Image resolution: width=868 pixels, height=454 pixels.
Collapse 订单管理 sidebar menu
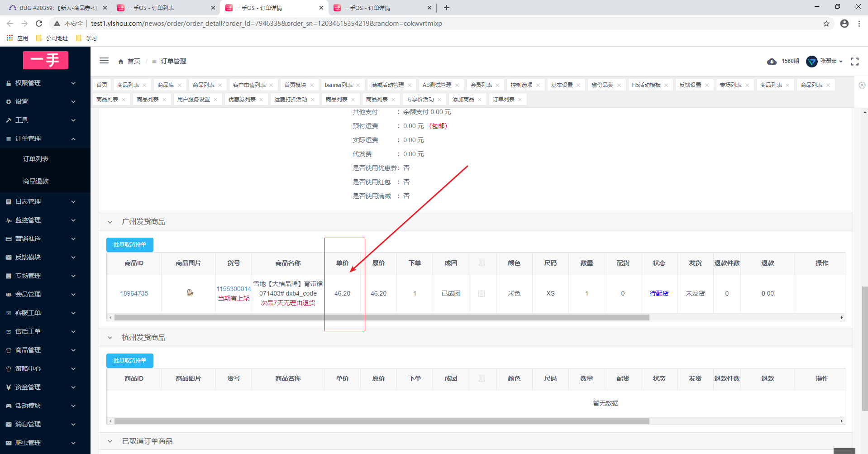click(45, 139)
